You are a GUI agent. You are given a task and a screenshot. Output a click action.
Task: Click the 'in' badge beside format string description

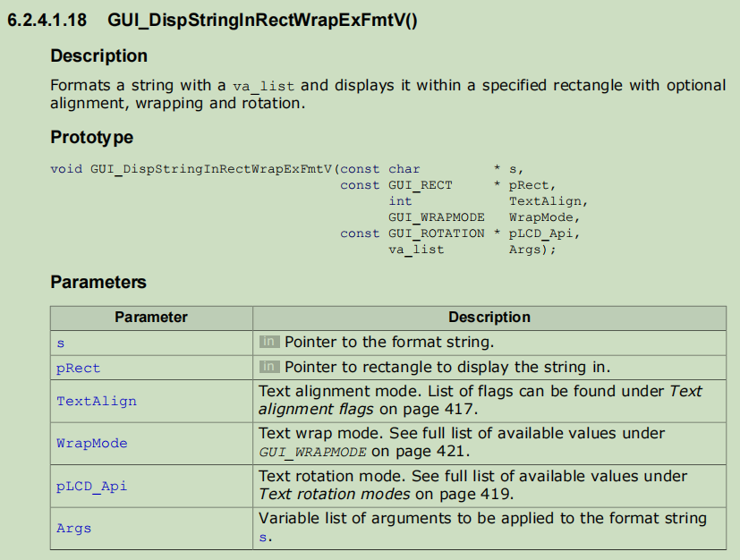[268, 342]
